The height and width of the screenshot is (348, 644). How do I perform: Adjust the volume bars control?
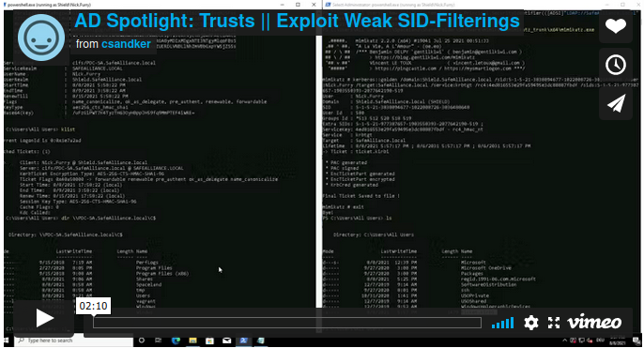503,323
